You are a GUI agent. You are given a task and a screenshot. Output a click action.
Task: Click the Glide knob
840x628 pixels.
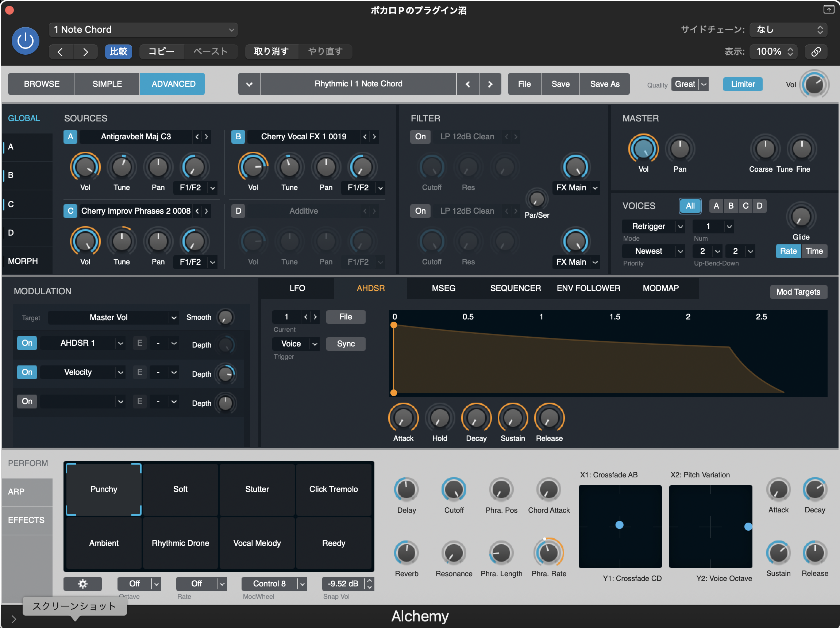[x=801, y=216]
